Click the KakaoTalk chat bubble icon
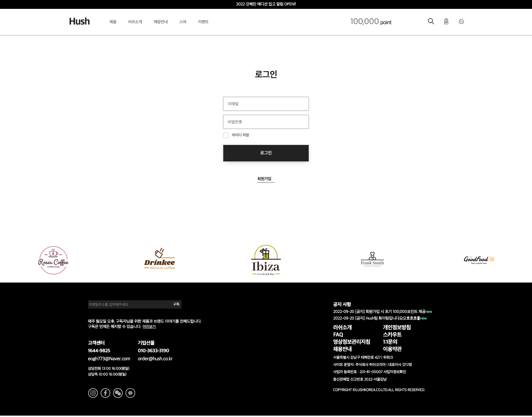This screenshot has height=417, width=532. (130, 393)
